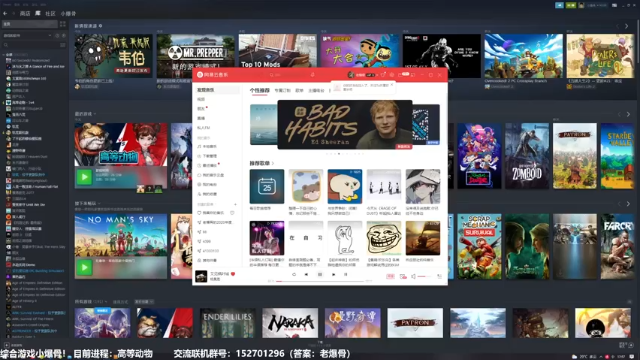Toggle sound quality badge in player bar
This screenshot has width=640, height=360.
click(390, 277)
